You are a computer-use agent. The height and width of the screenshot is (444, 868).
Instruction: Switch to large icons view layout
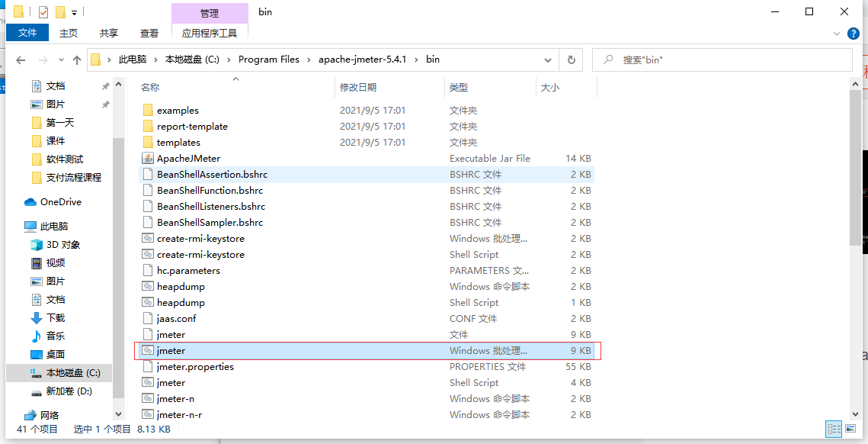point(850,429)
